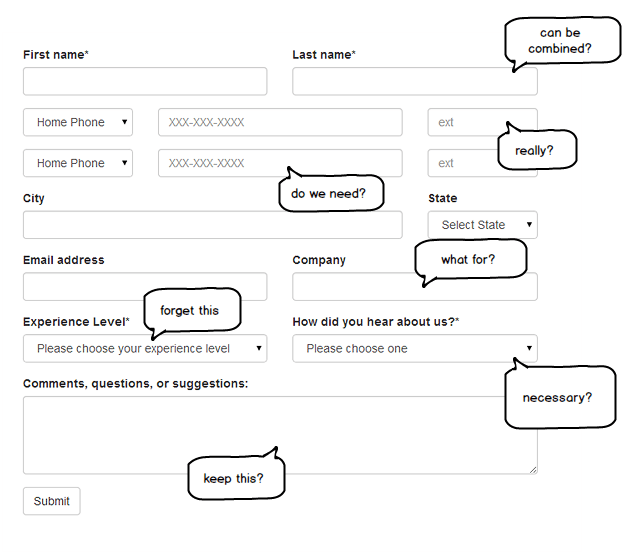
Task: Open the second Home Phone dropdown
Action: pos(78,163)
